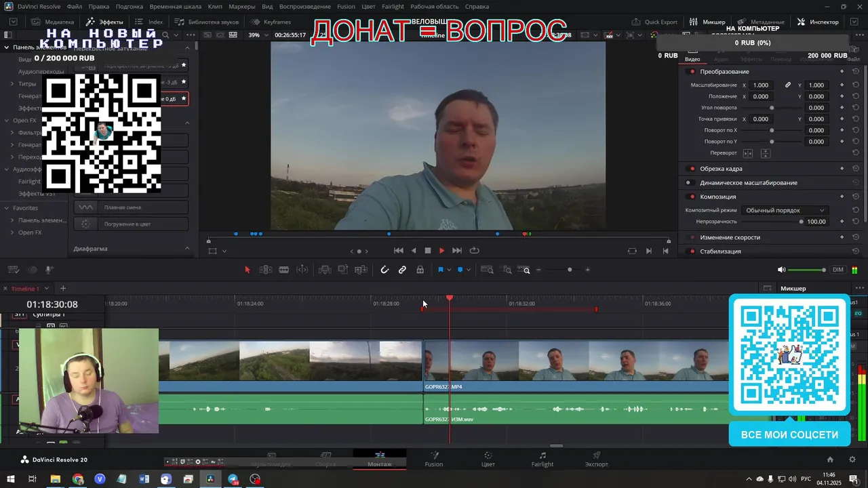The height and width of the screenshot is (488, 868).
Task: Stop playback in the viewer
Action: tap(428, 251)
